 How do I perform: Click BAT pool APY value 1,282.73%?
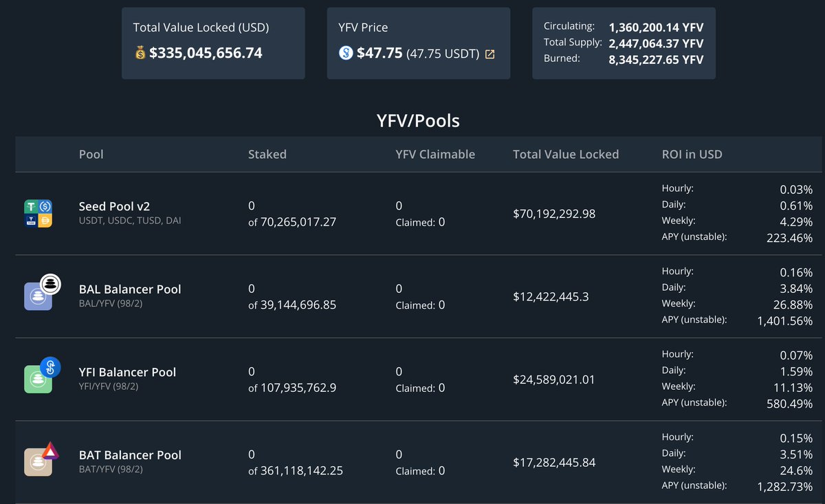tap(784, 487)
